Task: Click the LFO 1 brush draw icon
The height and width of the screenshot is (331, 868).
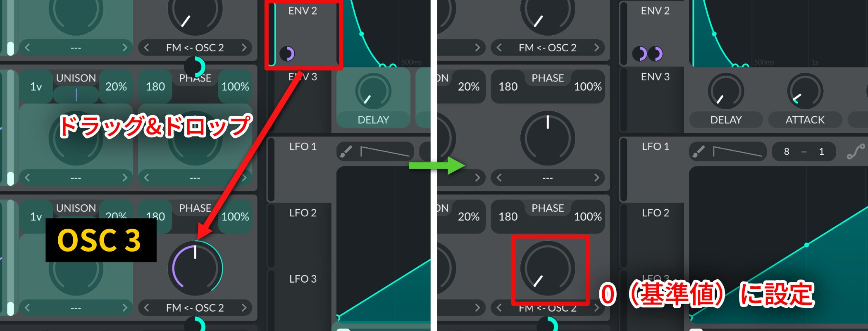Action: point(698,151)
